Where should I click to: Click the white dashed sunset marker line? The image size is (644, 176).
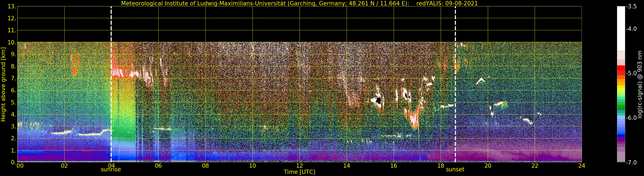[x=455, y=84]
